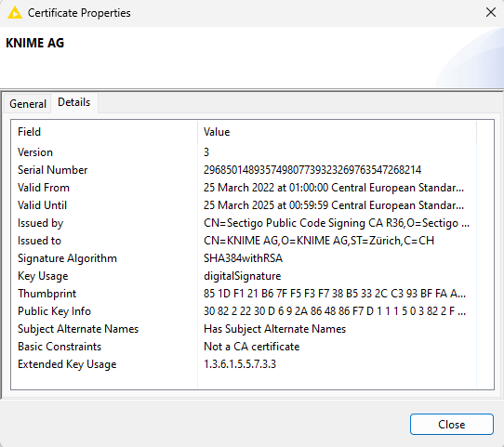The height and width of the screenshot is (447, 504).
Task: Select the Issued to field row
Action: click(x=244, y=241)
